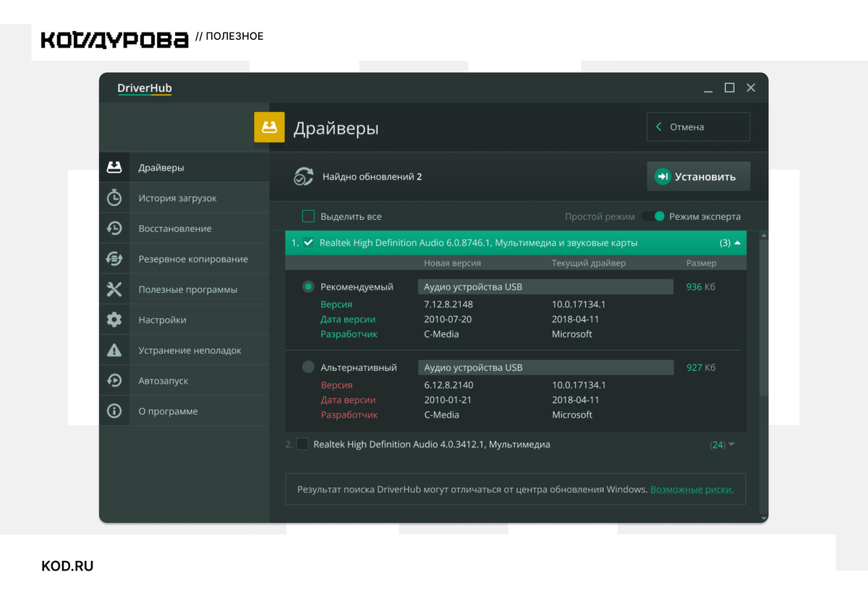Click the autostart (Автозапуск) icon
Viewport: 868px width, 595px height.
114,380
